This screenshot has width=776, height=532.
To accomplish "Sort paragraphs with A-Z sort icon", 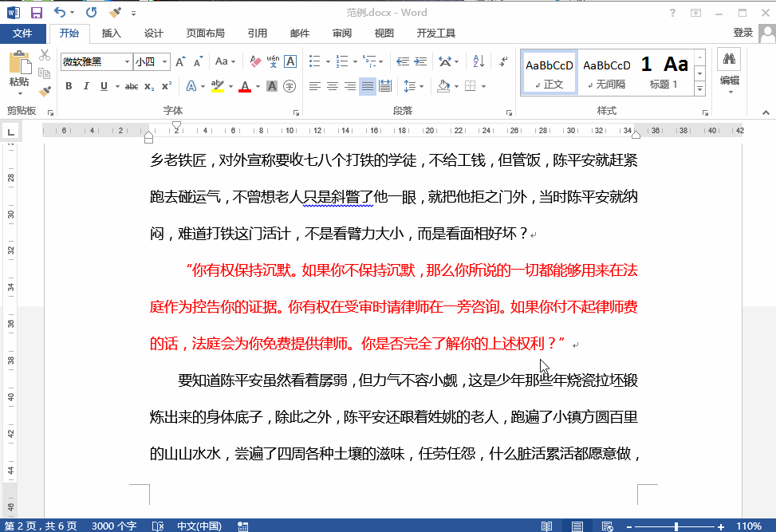I will [479, 61].
